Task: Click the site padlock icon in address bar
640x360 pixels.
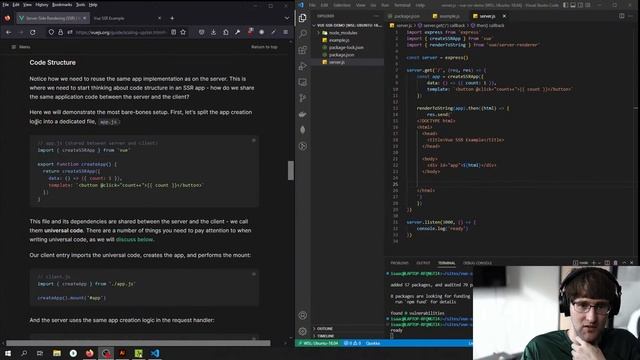Action: 60,32
